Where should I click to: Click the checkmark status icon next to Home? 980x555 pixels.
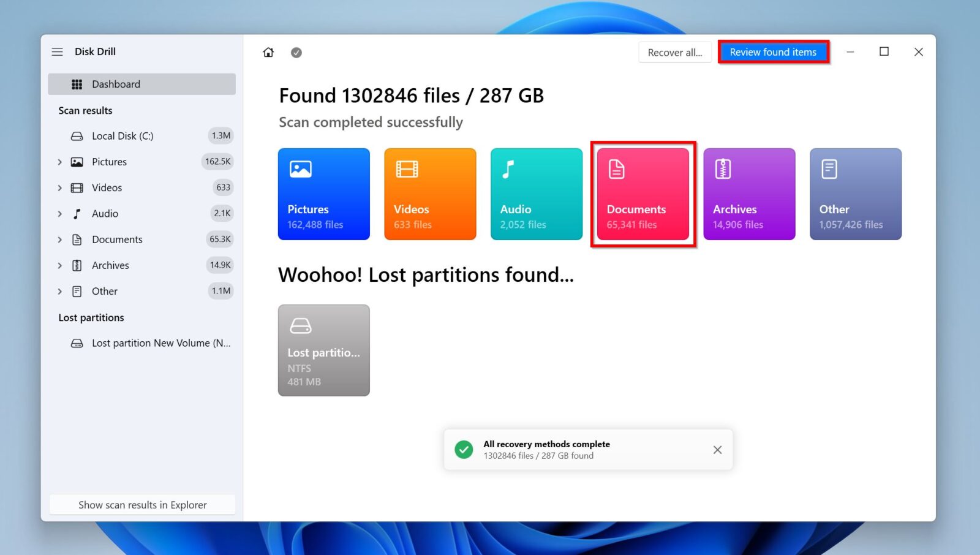point(296,53)
